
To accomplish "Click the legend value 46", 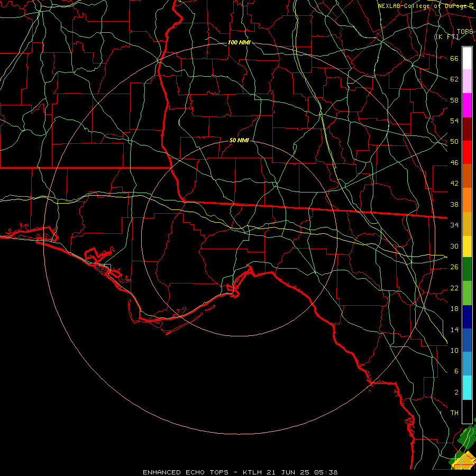I will 454,163.
